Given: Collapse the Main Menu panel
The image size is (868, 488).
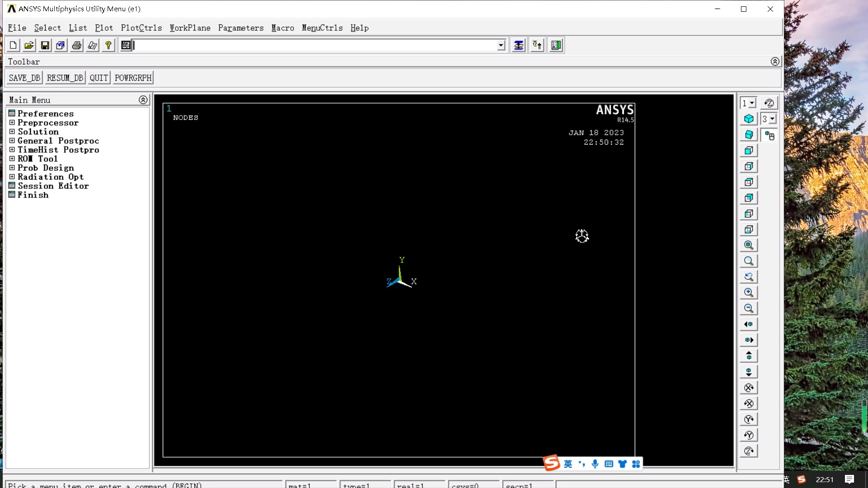Looking at the screenshot, I should [143, 100].
